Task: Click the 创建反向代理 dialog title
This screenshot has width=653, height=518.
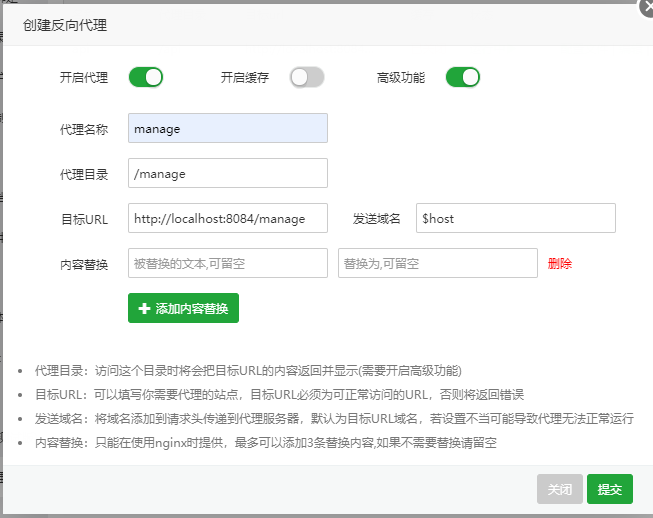Action: click(x=65, y=25)
